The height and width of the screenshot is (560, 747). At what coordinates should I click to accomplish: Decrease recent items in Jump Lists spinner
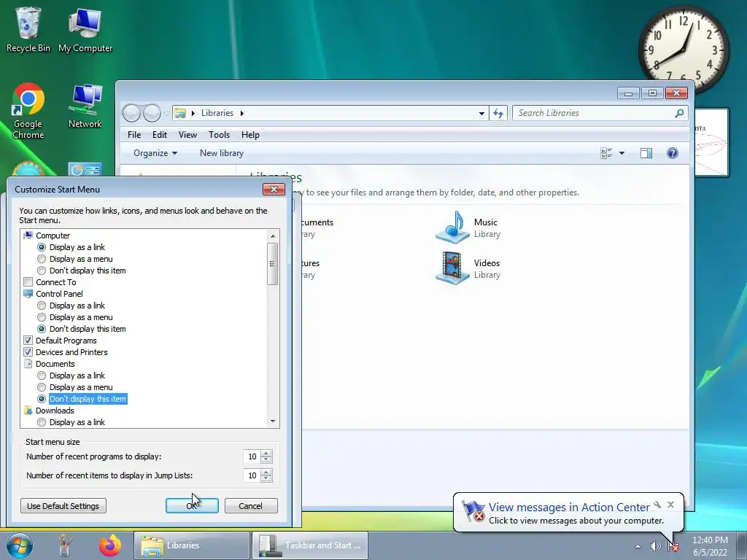click(x=266, y=478)
